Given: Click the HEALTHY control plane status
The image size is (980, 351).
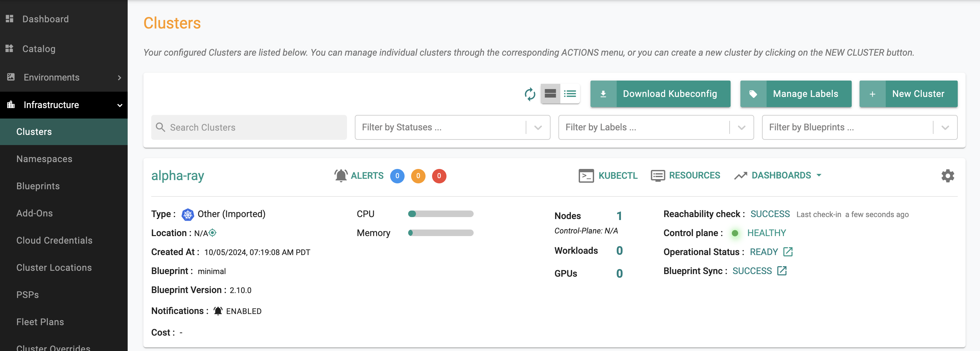Looking at the screenshot, I should (766, 232).
